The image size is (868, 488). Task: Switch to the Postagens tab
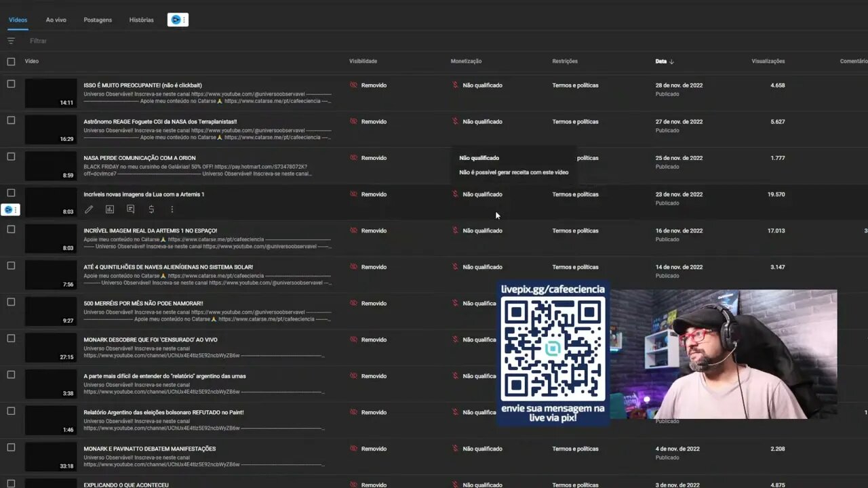pyautogui.click(x=98, y=20)
